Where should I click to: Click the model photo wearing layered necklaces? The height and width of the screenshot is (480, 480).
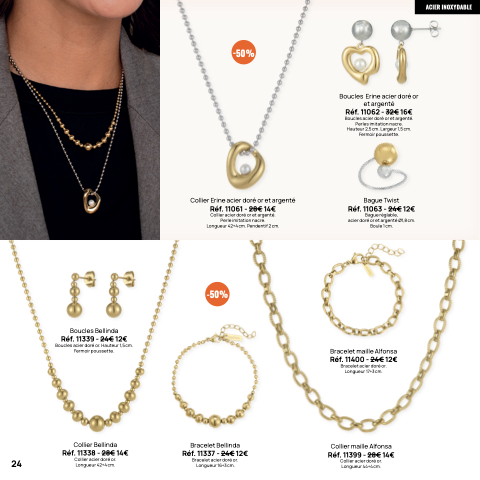pyautogui.click(x=80, y=120)
